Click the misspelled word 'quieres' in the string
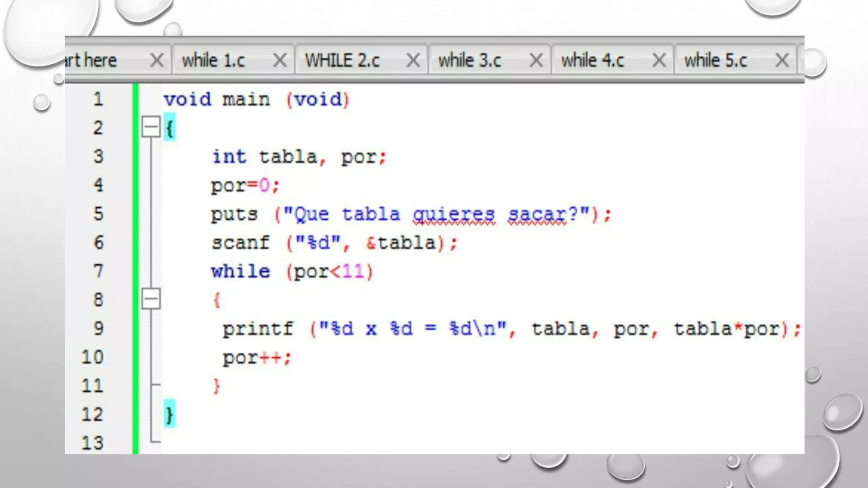 click(x=454, y=214)
